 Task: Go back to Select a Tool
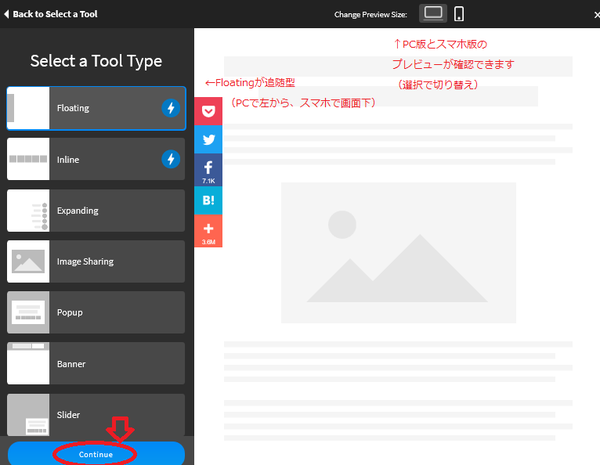click(x=51, y=14)
